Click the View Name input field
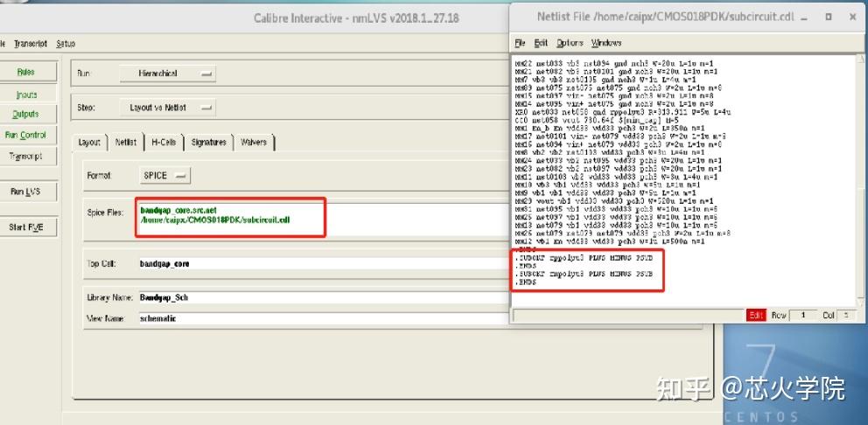The image size is (868, 425). click(x=324, y=318)
